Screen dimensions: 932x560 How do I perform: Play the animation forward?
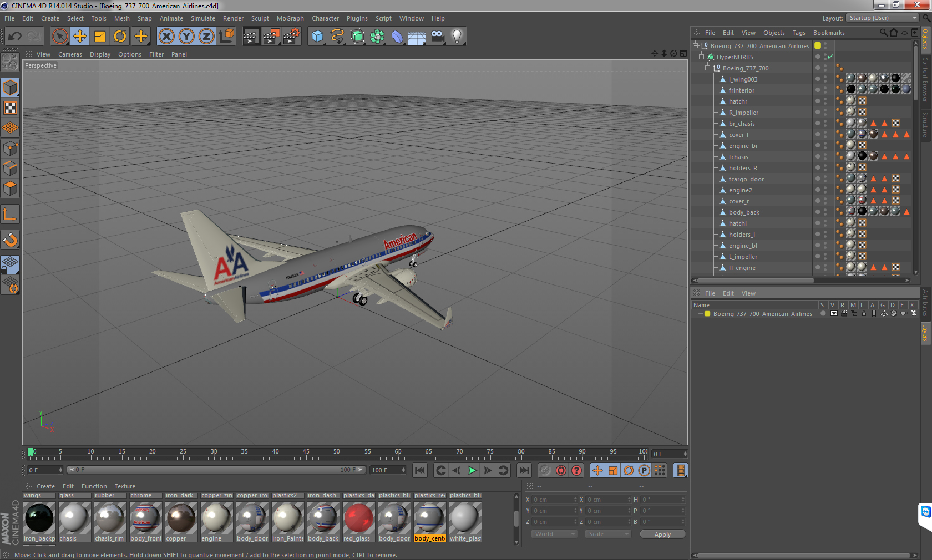pos(472,470)
